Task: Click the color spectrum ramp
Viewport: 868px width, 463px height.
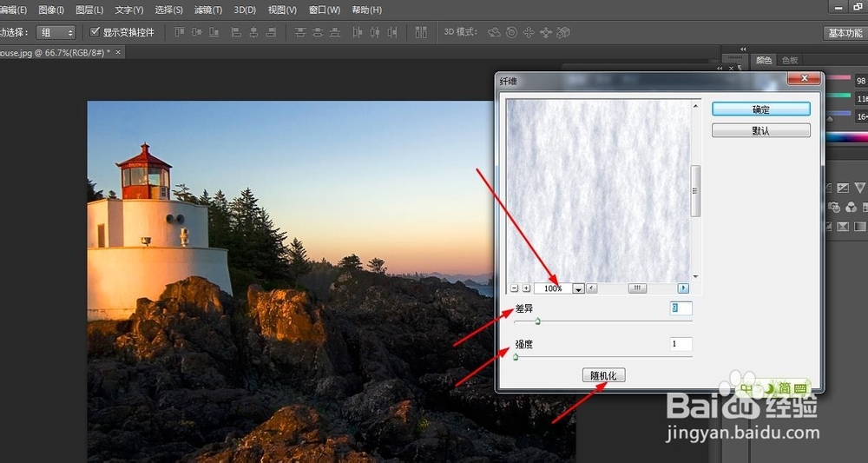Action: coord(847,137)
